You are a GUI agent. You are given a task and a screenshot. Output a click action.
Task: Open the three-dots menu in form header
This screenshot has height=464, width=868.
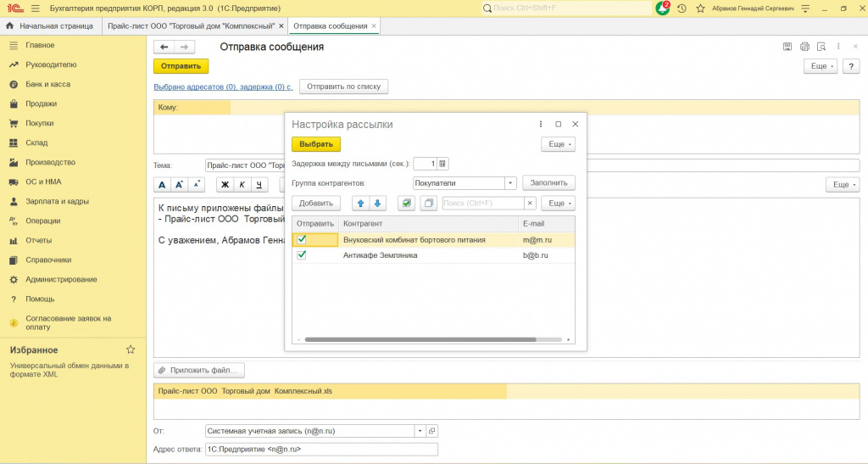838,47
